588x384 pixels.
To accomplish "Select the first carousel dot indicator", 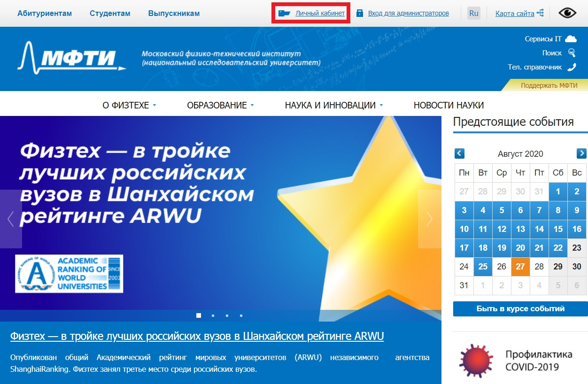I will point(199,315).
